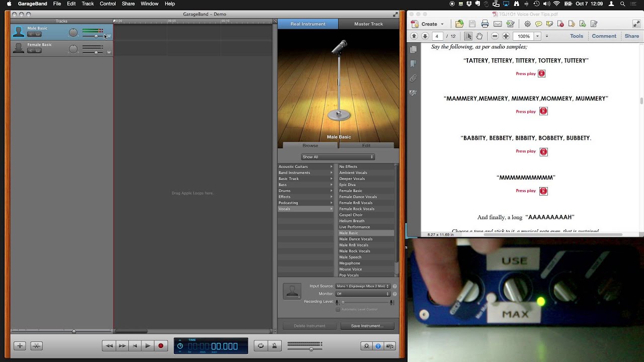
Task: Select the Hand tool in Acrobat
Action: 479,36
